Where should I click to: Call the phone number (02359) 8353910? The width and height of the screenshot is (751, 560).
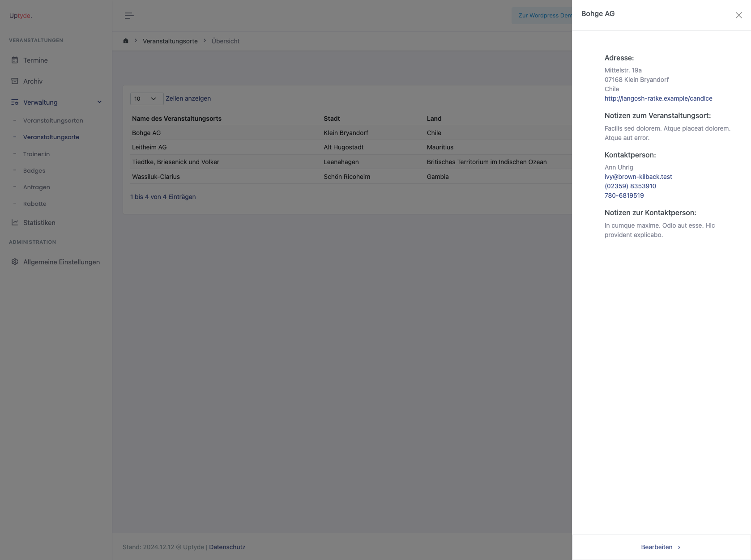point(630,187)
